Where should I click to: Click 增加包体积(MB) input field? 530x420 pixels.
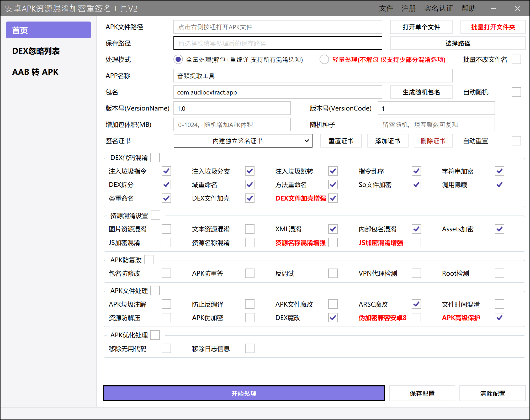pos(232,125)
